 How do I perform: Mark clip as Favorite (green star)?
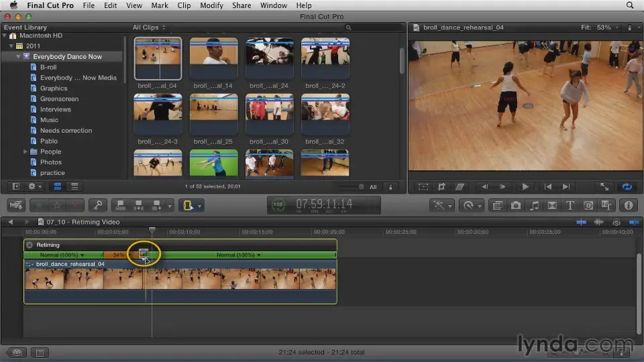(40, 205)
